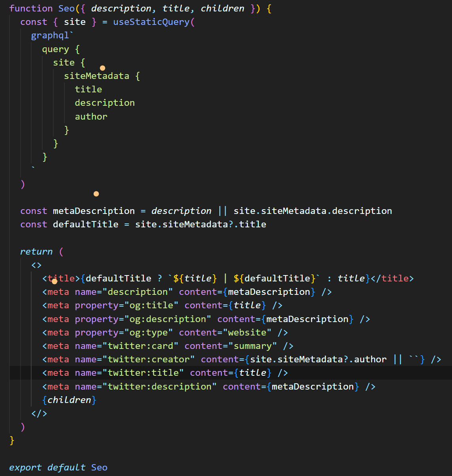The image size is (452, 476).
Task: Click the "og:description" property string
Action: [x=168, y=319]
